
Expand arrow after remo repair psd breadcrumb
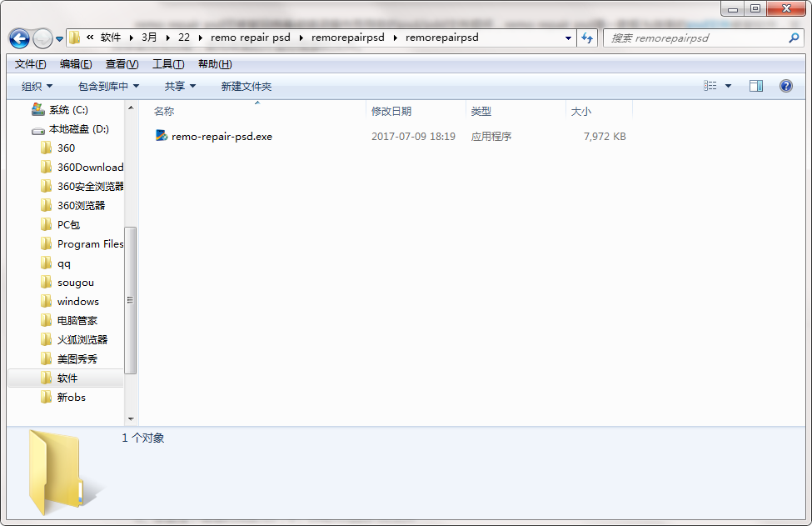pyautogui.click(x=301, y=38)
